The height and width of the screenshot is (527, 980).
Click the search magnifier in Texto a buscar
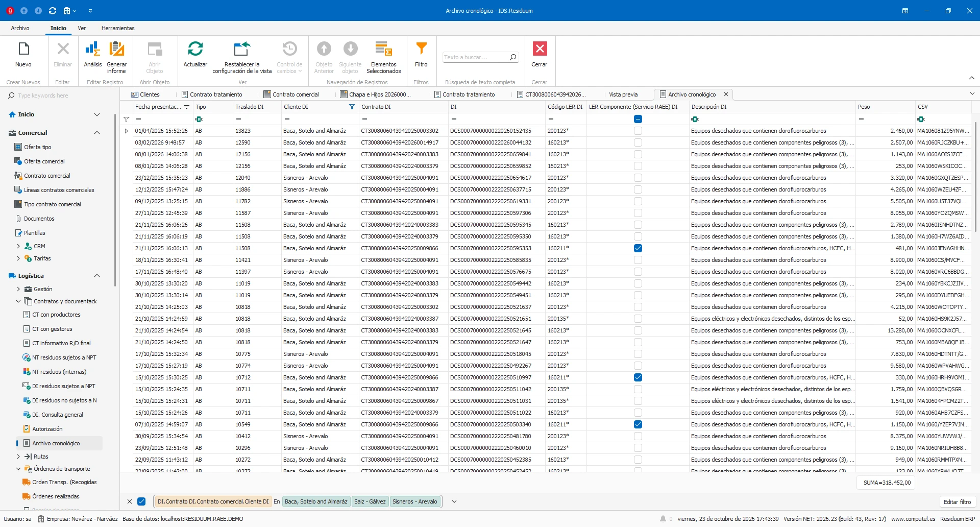pyautogui.click(x=513, y=57)
